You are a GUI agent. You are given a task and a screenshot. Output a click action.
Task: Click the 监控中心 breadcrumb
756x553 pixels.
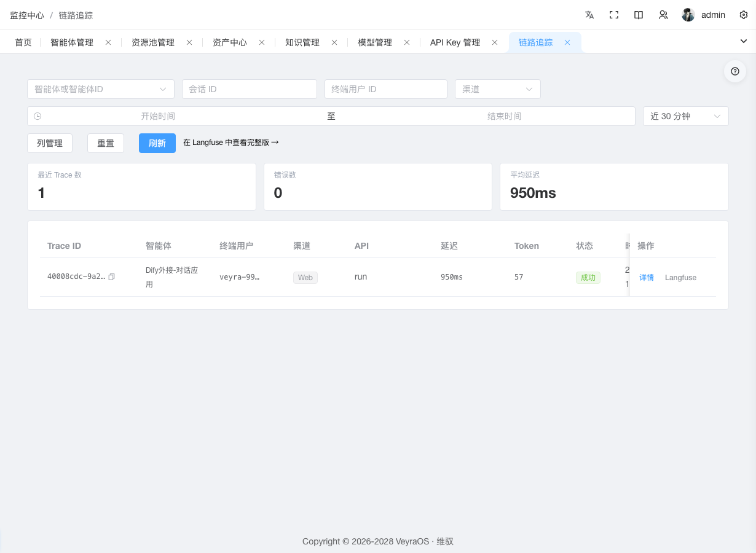click(x=27, y=15)
